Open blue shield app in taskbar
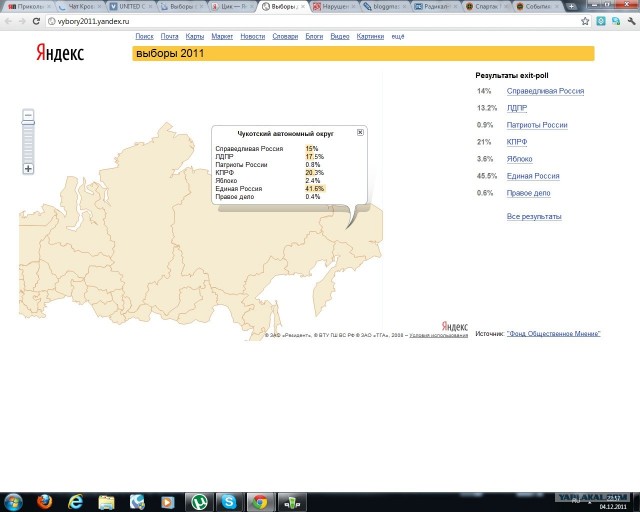This screenshot has width=640, height=512. 137,502
